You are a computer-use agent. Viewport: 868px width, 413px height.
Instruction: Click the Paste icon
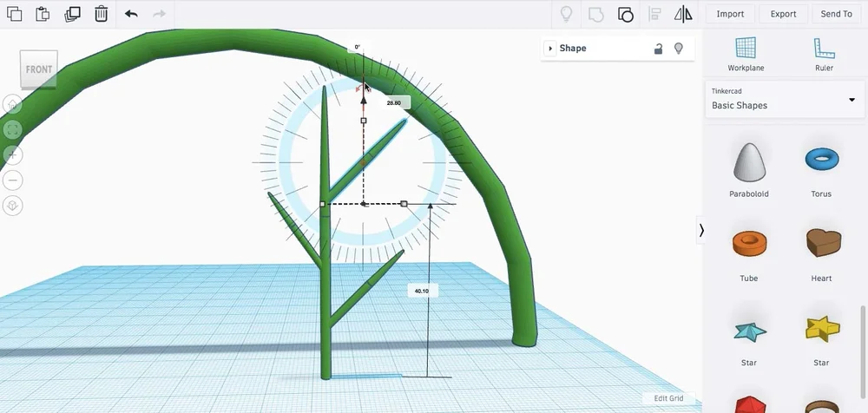(43, 14)
